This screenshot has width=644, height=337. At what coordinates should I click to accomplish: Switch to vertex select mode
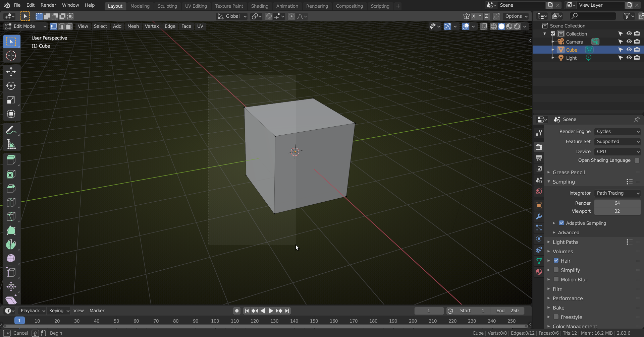(54, 26)
